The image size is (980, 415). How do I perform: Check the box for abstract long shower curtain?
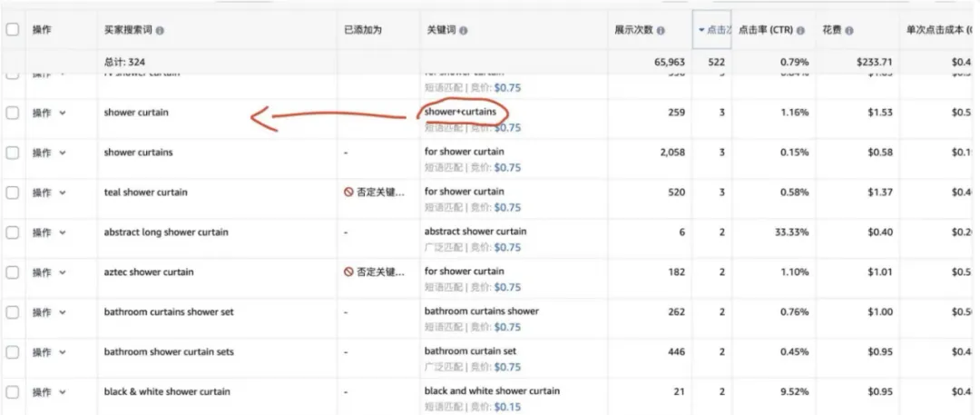coord(13,232)
